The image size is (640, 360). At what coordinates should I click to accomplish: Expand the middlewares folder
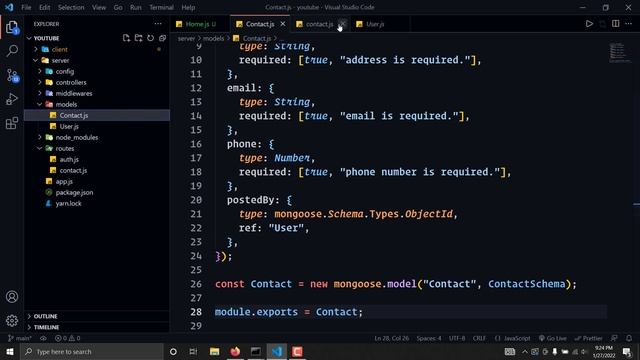pyautogui.click(x=40, y=93)
